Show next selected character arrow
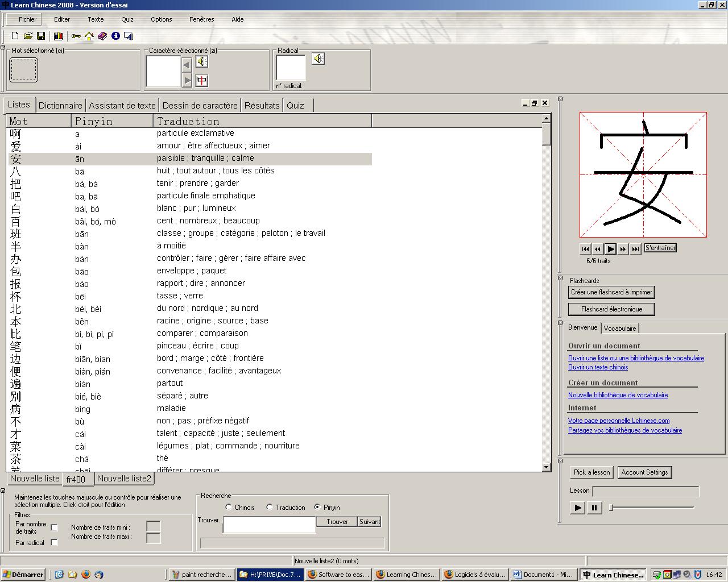 [x=187, y=81]
